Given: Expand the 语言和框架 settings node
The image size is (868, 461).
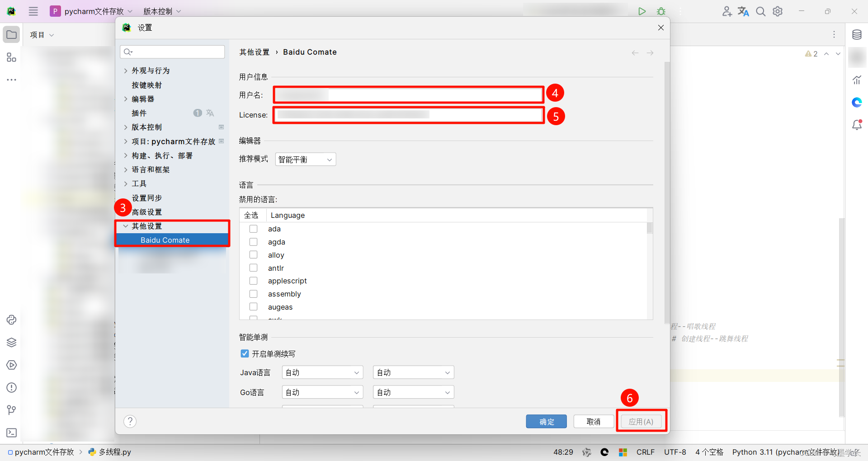Looking at the screenshot, I should 126,169.
